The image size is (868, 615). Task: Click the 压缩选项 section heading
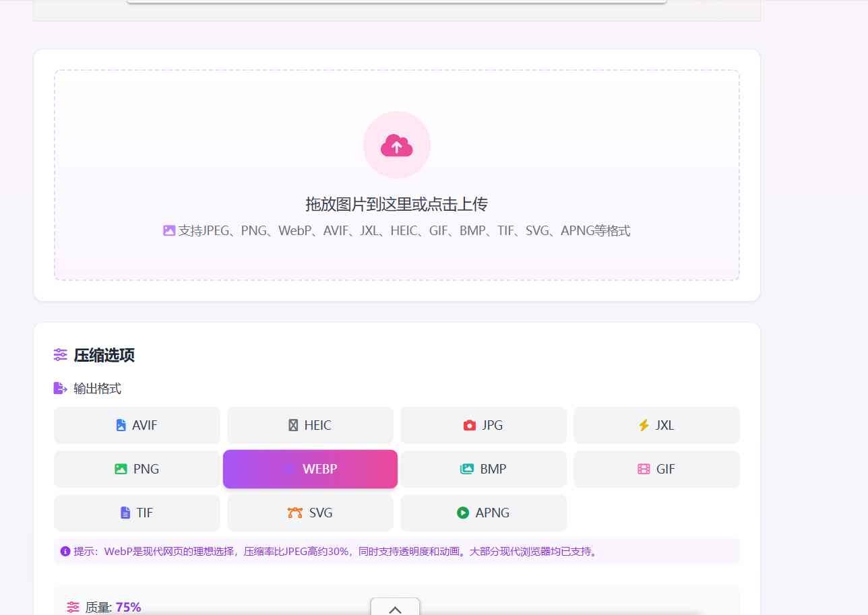[104, 355]
